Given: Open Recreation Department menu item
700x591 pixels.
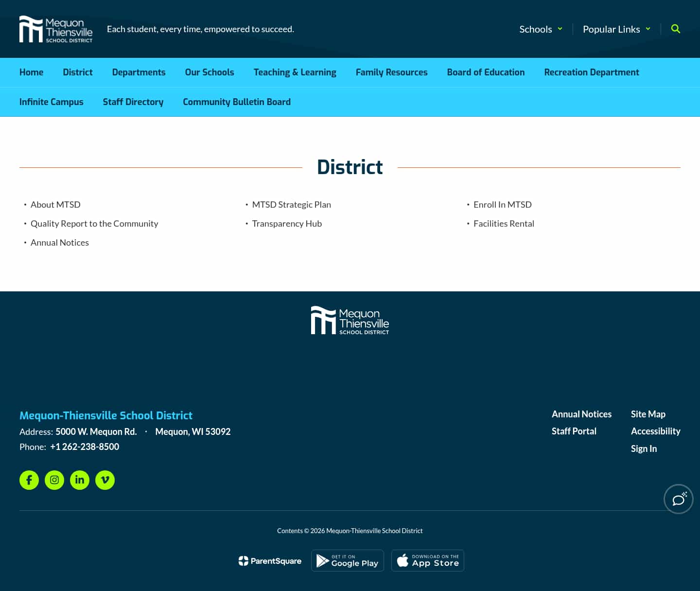Looking at the screenshot, I should click(592, 72).
